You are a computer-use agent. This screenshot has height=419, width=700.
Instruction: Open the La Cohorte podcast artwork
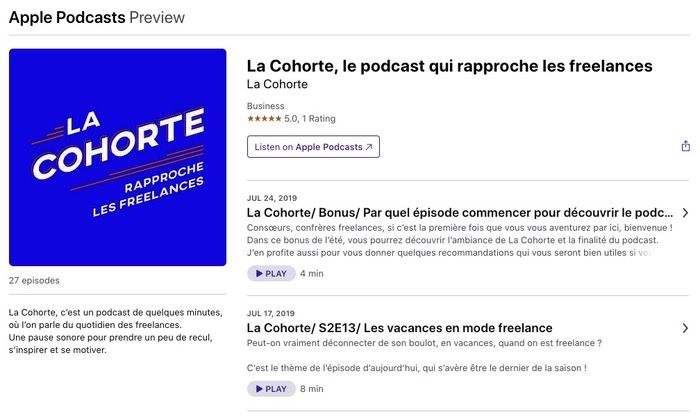pyautogui.click(x=117, y=157)
